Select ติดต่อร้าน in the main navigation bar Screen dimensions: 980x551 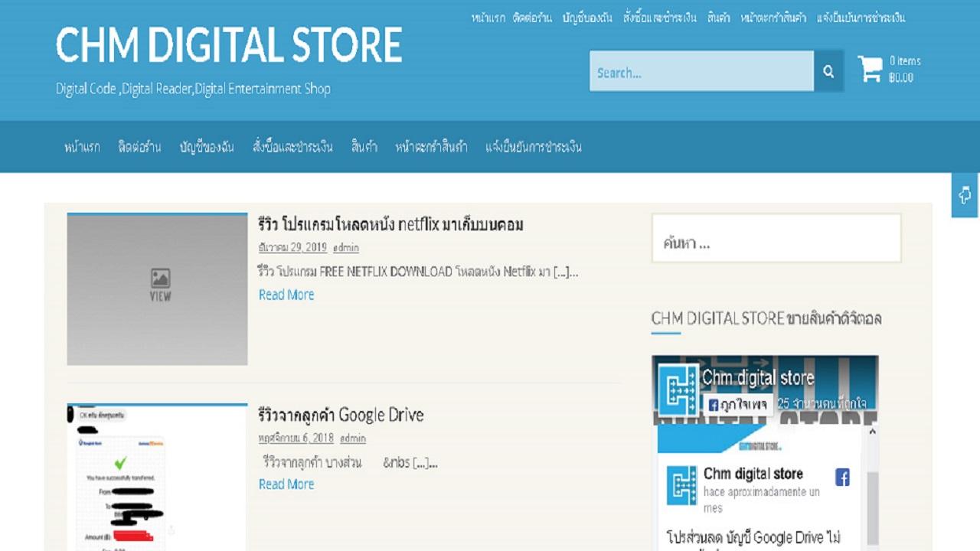pyautogui.click(x=140, y=147)
